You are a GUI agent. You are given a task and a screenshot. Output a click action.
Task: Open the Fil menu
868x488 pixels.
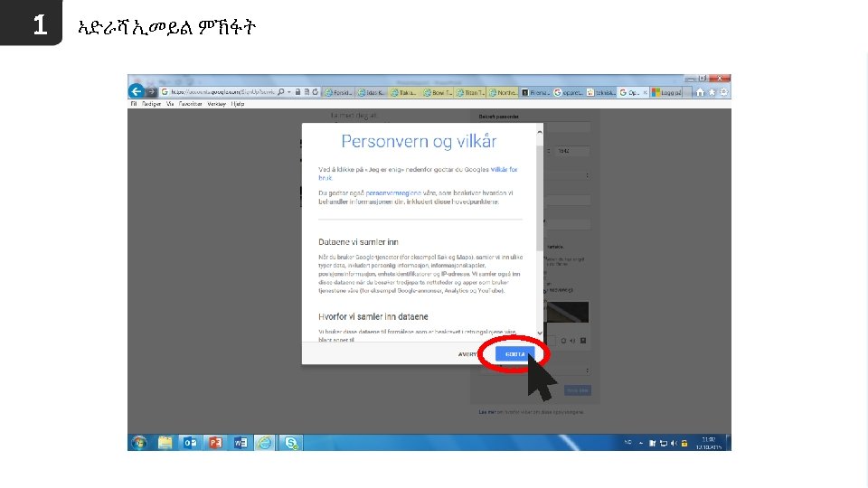tap(134, 104)
